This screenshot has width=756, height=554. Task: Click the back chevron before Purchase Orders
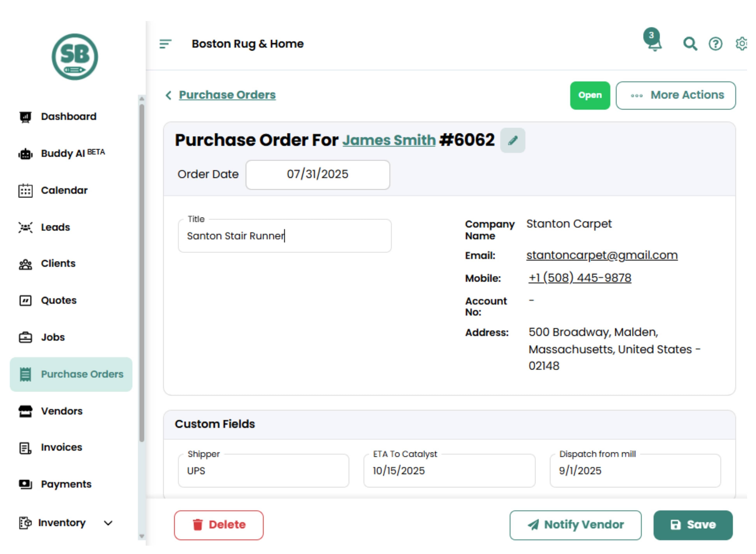168,95
